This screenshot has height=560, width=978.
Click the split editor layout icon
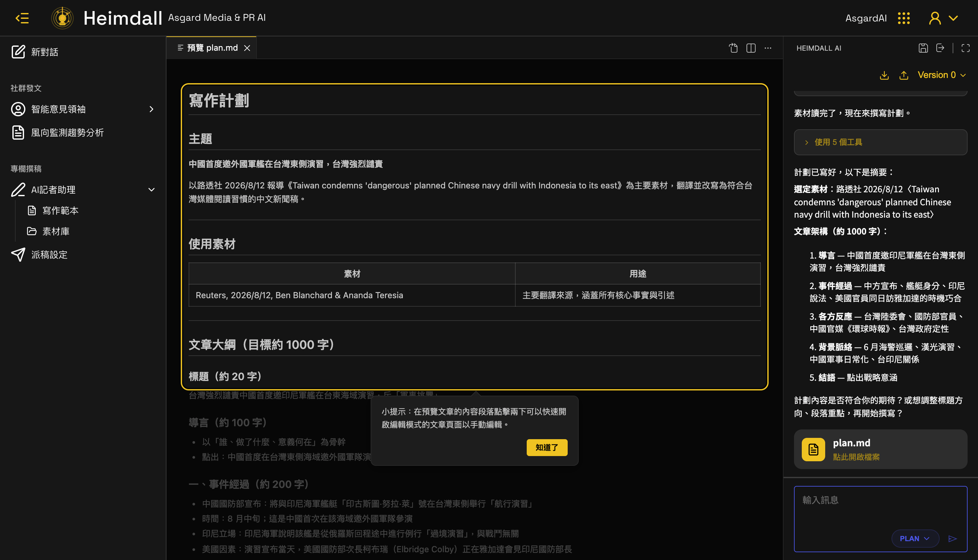750,48
